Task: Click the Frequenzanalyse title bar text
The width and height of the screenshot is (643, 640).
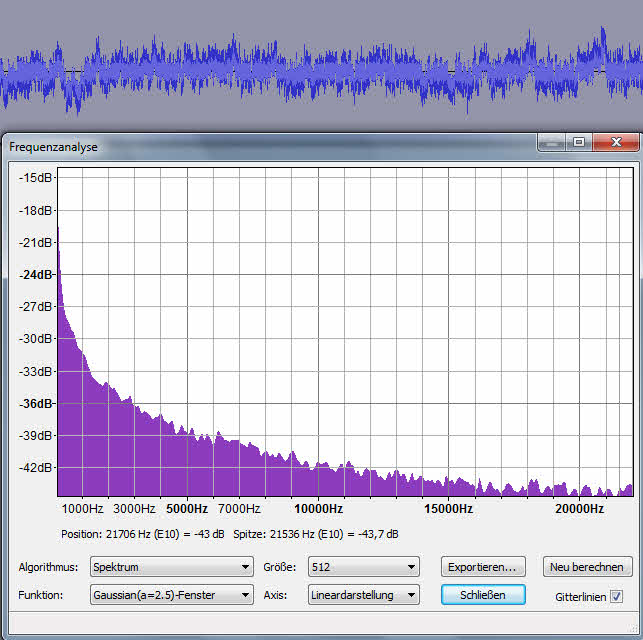Action: (x=53, y=147)
